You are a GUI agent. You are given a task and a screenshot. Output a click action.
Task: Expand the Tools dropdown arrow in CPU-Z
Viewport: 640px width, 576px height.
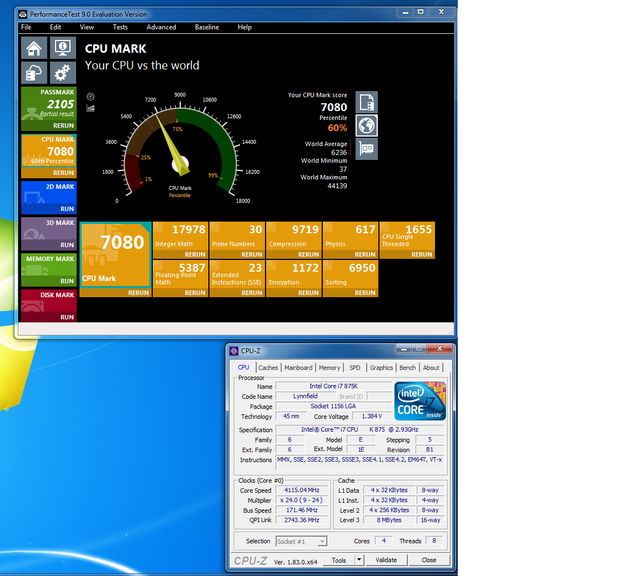tap(359, 560)
